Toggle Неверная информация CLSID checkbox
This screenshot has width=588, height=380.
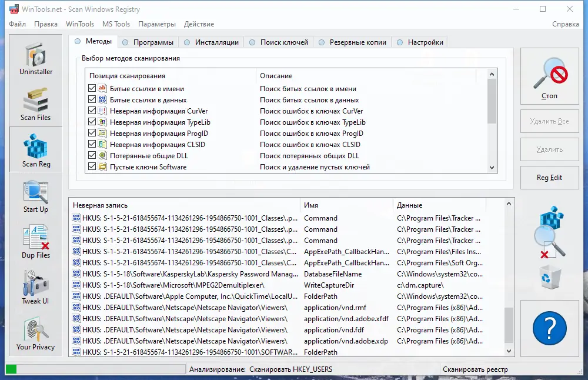point(92,145)
